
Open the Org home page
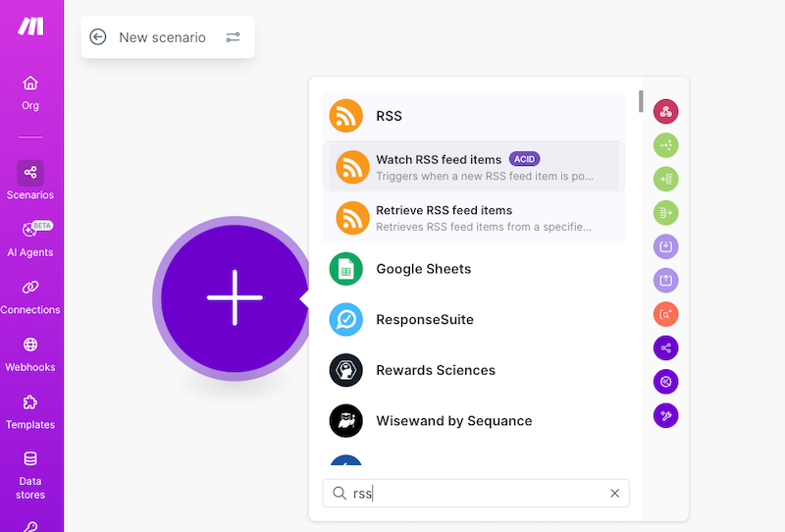pos(30,91)
